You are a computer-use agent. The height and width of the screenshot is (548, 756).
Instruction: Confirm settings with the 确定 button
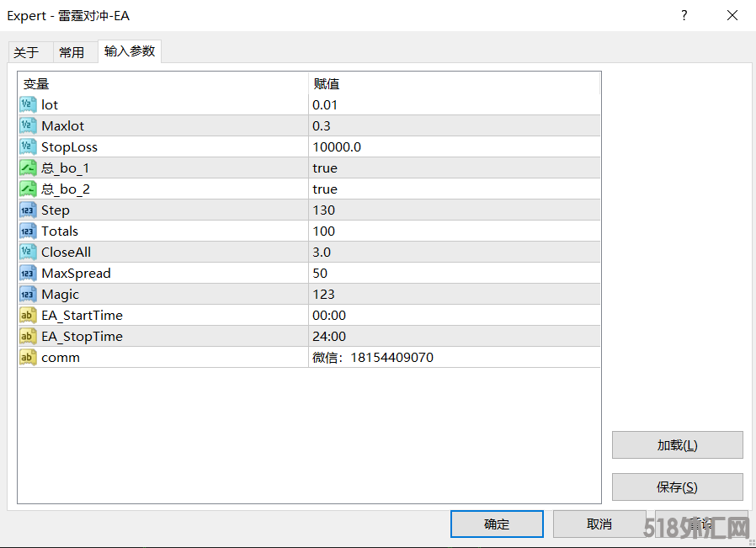tap(497, 524)
